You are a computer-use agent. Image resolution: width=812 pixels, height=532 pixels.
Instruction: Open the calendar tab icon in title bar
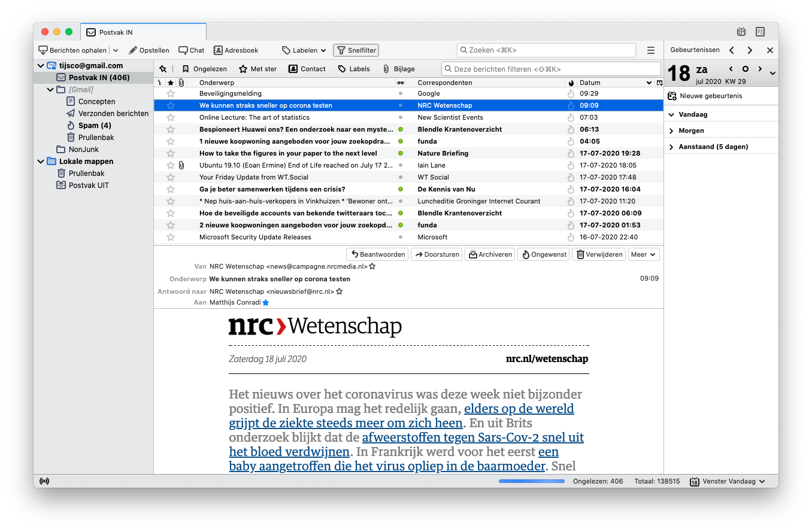741,32
